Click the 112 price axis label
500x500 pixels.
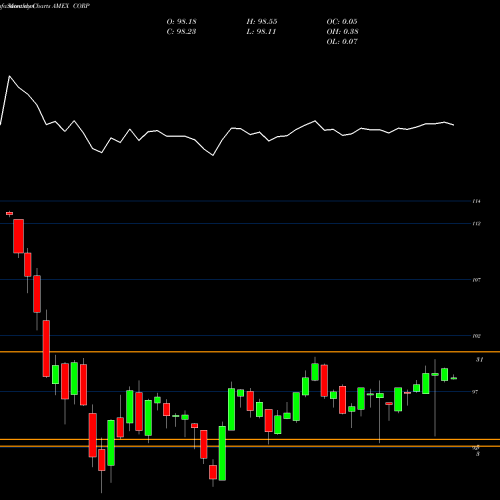click(477, 224)
